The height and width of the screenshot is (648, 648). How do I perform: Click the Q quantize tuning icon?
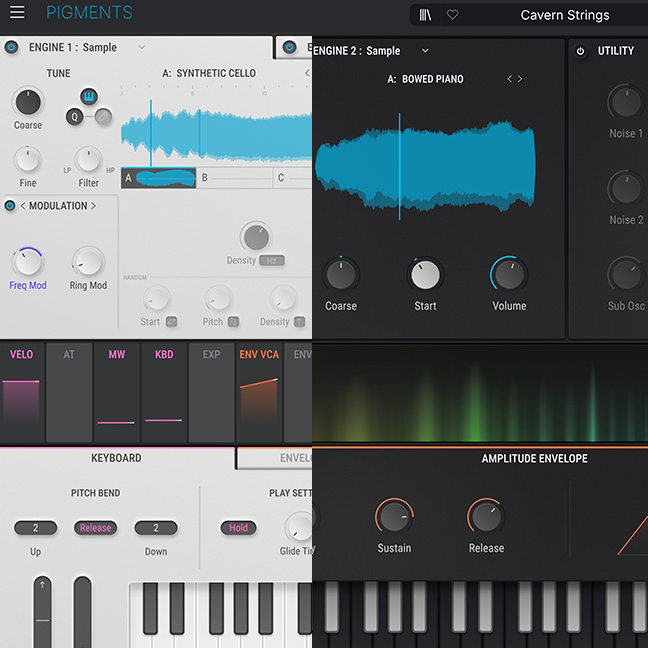[74, 116]
